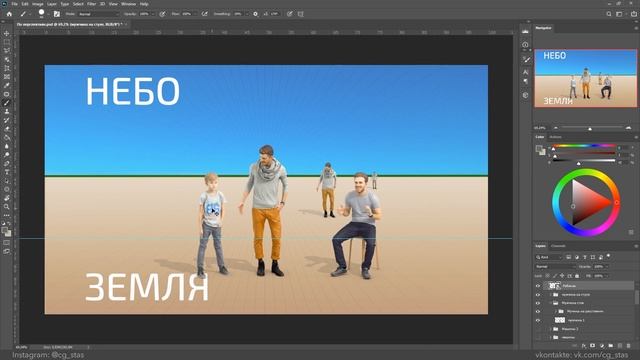Click the Navigator panel tab

tap(543, 28)
